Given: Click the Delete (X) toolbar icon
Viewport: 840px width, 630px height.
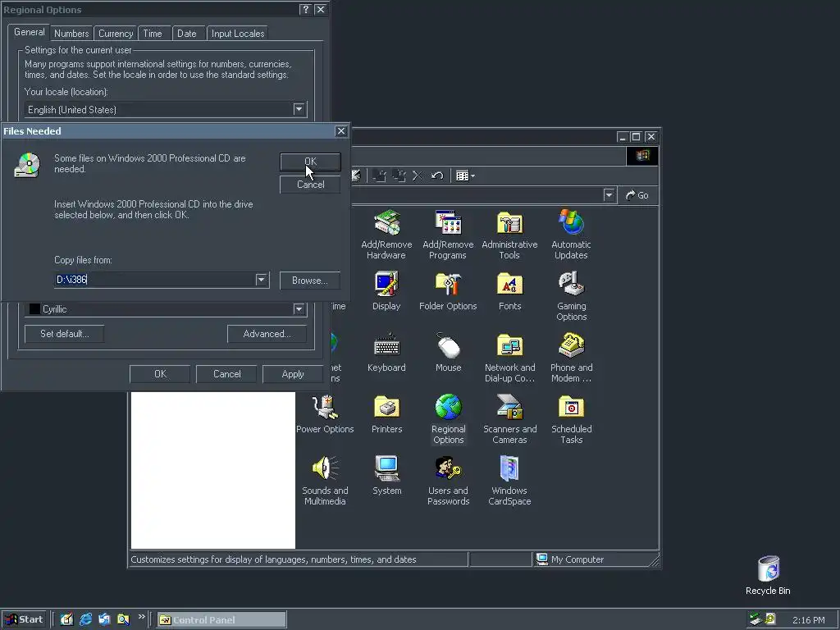Looking at the screenshot, I should (x=418, y=176).
